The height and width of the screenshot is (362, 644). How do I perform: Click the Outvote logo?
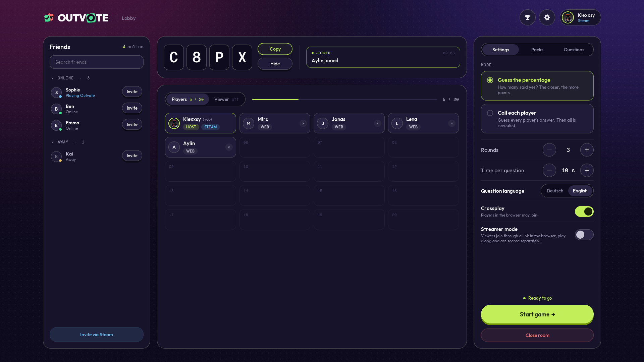[x=76, y=18]
